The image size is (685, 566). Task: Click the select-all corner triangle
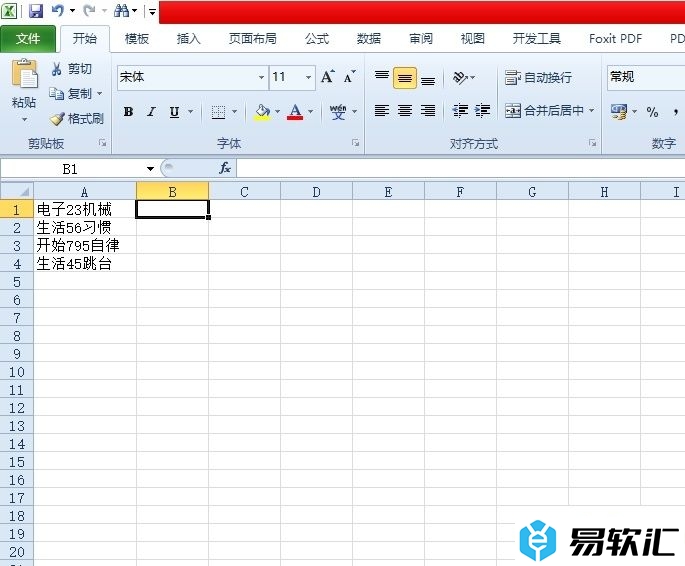tap(17, 191)
